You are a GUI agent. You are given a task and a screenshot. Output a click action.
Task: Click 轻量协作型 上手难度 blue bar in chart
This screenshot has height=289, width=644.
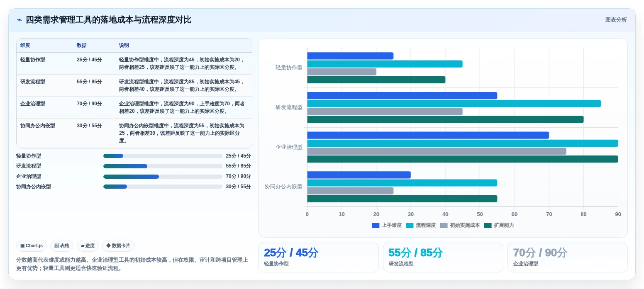(350, 56)
